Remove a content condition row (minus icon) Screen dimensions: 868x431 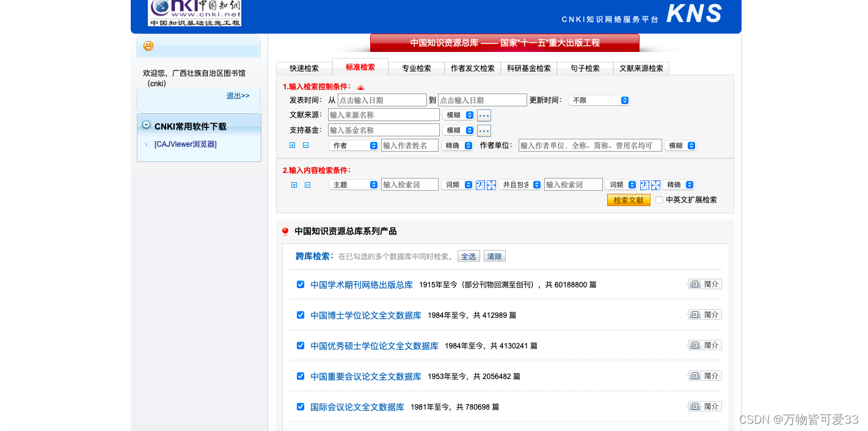[308, 185]
